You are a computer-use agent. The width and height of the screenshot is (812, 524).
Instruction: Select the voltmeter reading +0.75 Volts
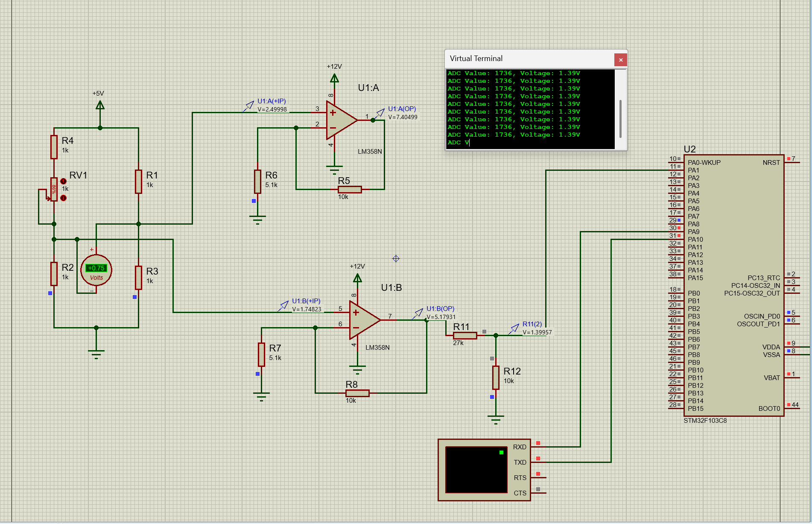point(96,268)
